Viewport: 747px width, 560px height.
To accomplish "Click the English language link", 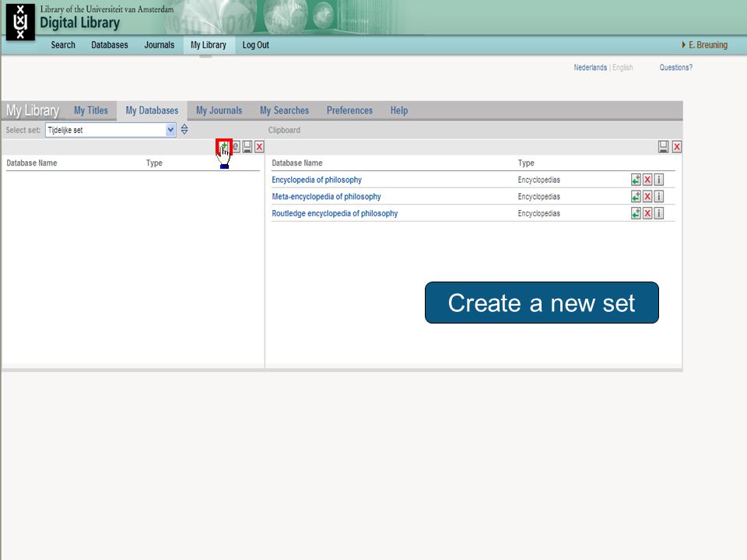I will click(622, 68).
